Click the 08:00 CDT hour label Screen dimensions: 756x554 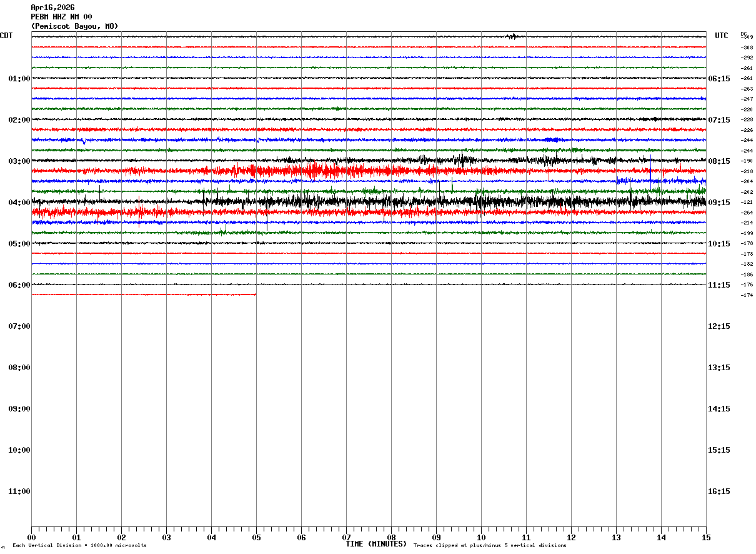click(x=19, y=368)
